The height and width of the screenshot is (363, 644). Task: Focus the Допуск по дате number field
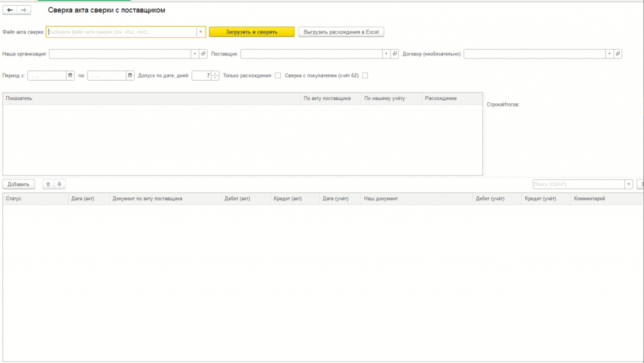tap(202, 75)
